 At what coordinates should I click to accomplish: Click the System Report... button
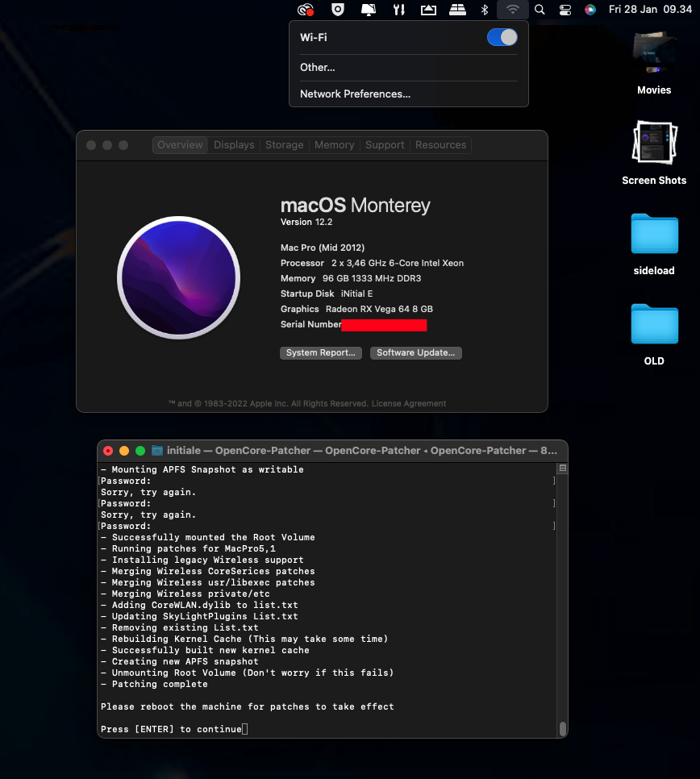pyautogui.click(x=321, y=352)
